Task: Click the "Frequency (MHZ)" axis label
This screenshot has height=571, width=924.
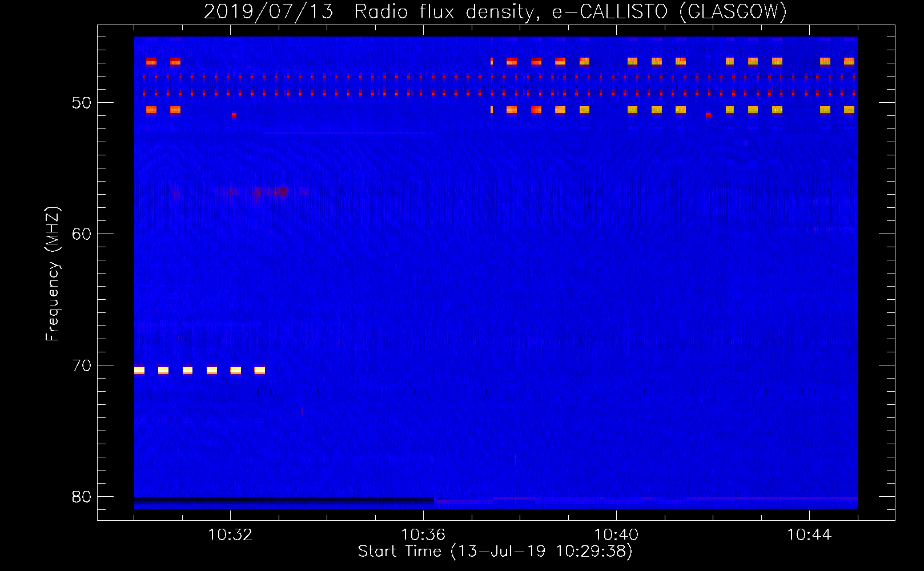Action: 53,274
